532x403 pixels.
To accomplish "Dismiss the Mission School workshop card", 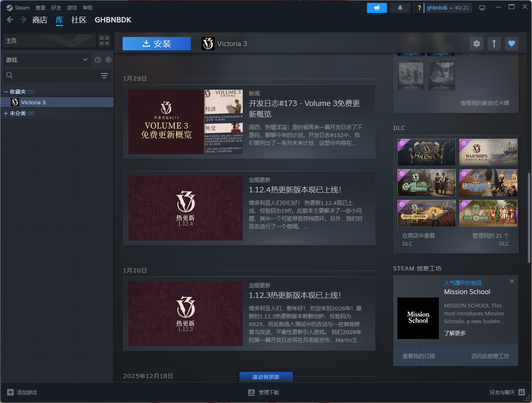I will click(x=512, y=281).
